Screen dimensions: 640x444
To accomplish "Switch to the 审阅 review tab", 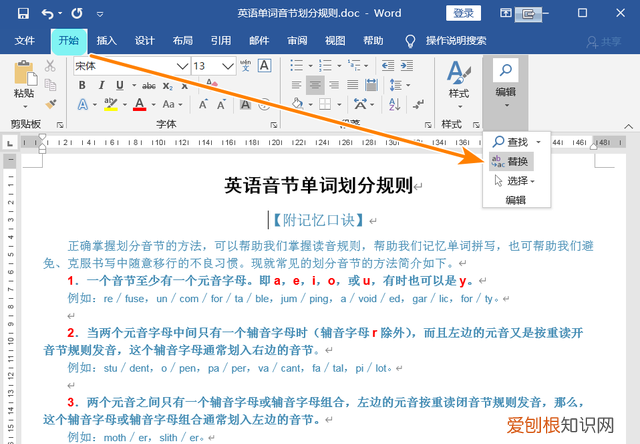I will tap(297, 41).
